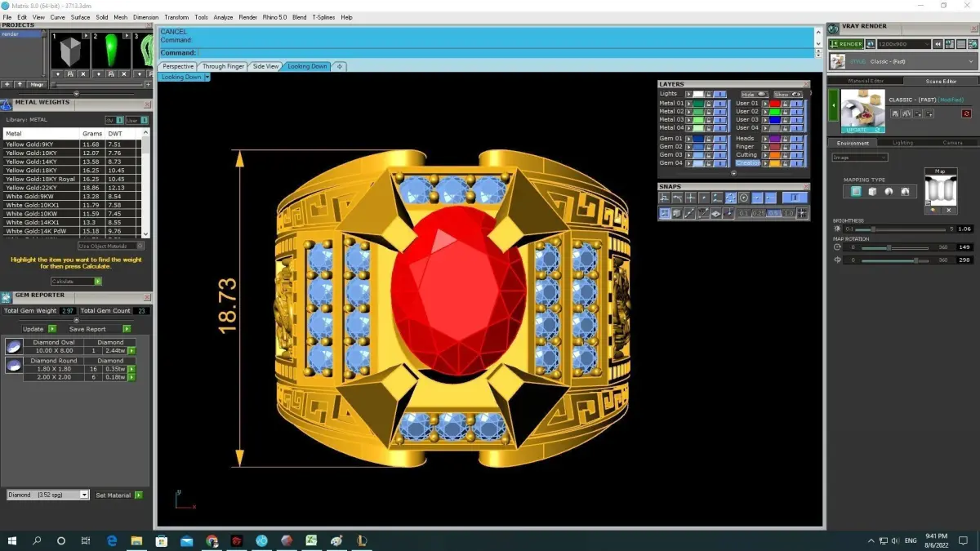Toggle the center circle snap icon
Image resolution: width=980 pixels, height=551 pixels.
744,198
